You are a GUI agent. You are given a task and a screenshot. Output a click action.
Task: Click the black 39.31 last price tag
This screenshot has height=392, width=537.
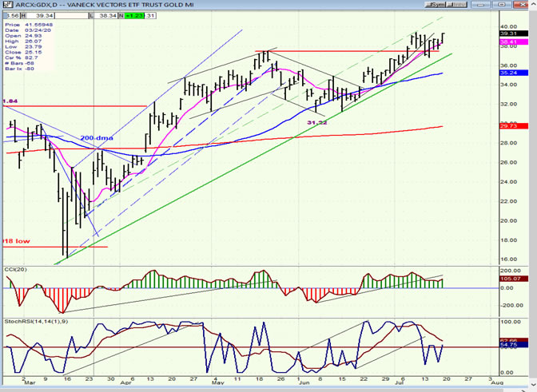[x=509, y=34]
